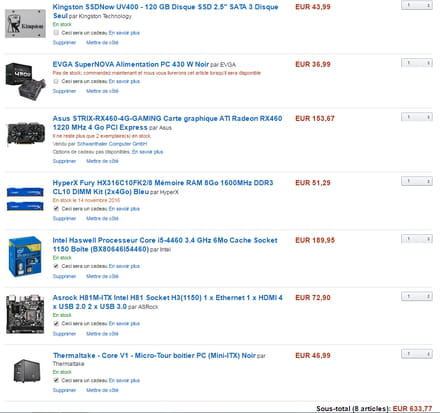Image resolution: width=440 pixels, height=413 pixels.
Task: Click the HyperX Fury RAM image
Action: [25, 199]
